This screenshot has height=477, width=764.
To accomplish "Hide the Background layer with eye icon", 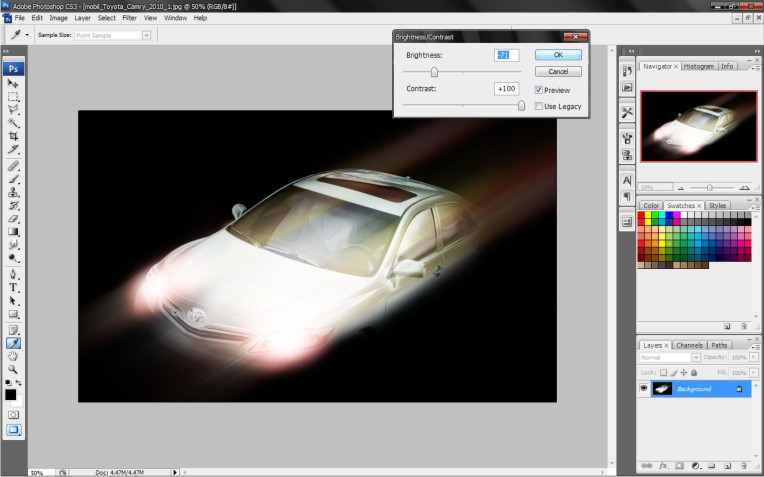I will [644, 388].
